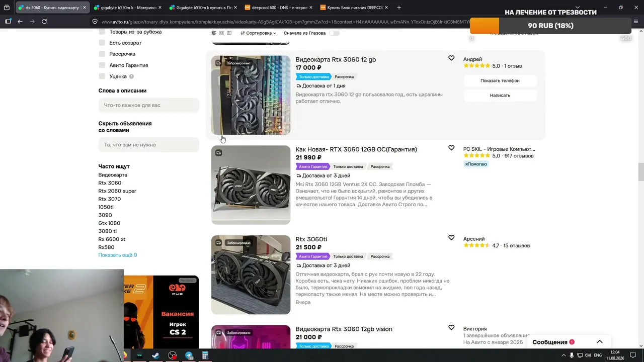Open the tab list button at top left

click(7, 8)
